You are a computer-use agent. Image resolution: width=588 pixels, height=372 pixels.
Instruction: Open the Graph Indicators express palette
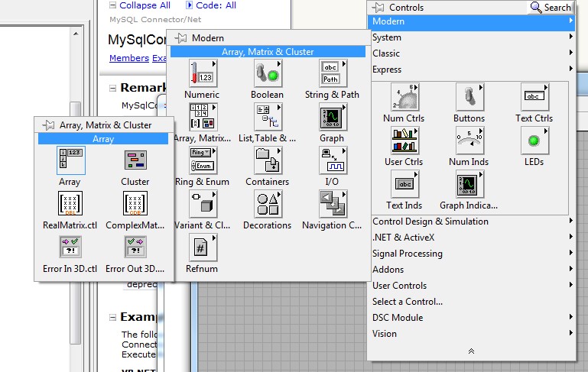coord(469,184)
